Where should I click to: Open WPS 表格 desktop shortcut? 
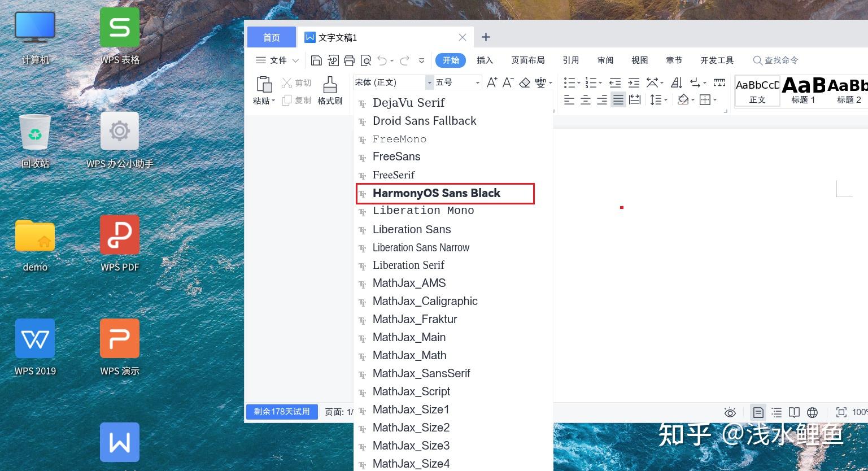(x=120, y=36)
